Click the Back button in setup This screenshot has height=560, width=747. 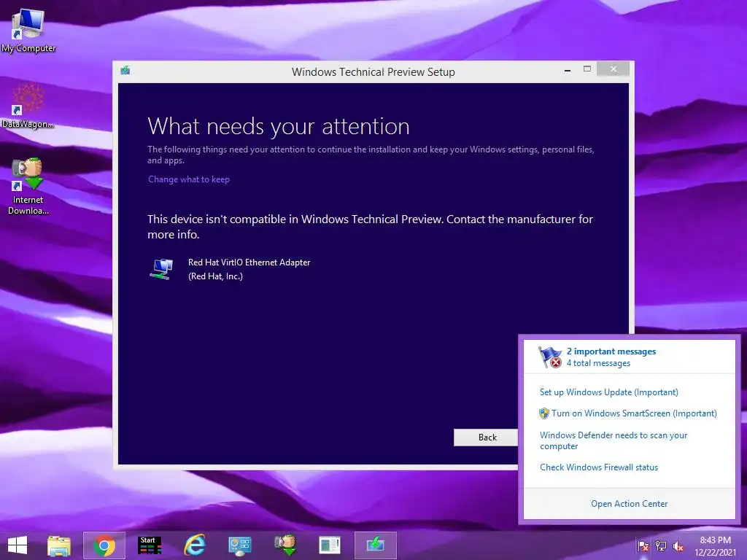coord(487,437)
